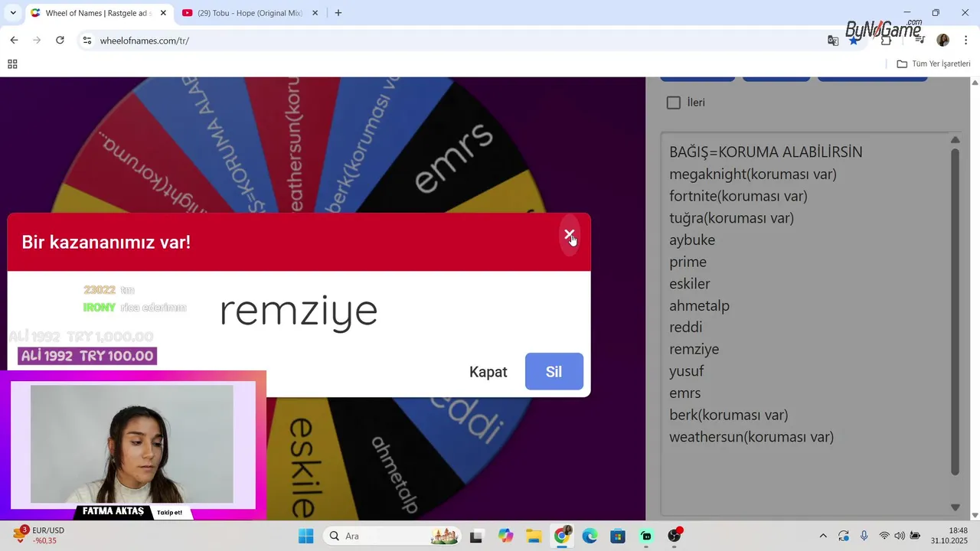980x551 pixels.
Task: Open the green Streamlabs icon on the taskbar
Action: click(x=646, y=536)
